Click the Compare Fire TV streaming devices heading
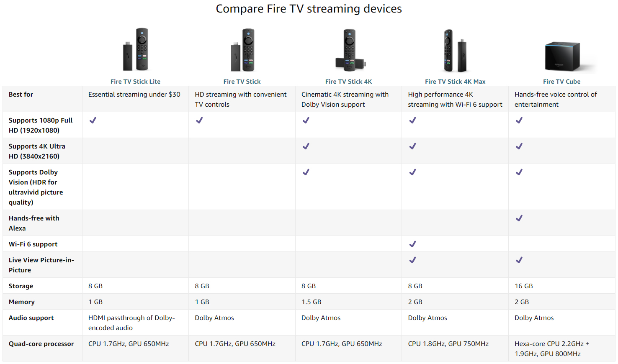 (309, 9)
